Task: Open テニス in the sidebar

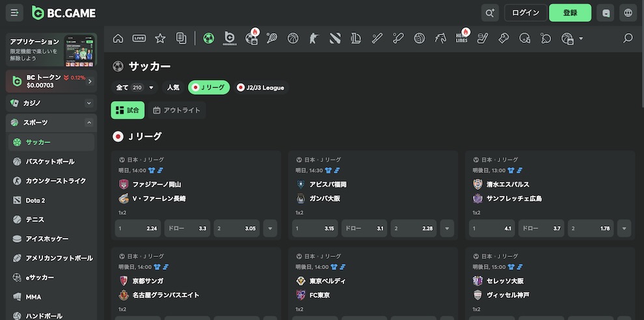Action: click(x=51, y=219)
